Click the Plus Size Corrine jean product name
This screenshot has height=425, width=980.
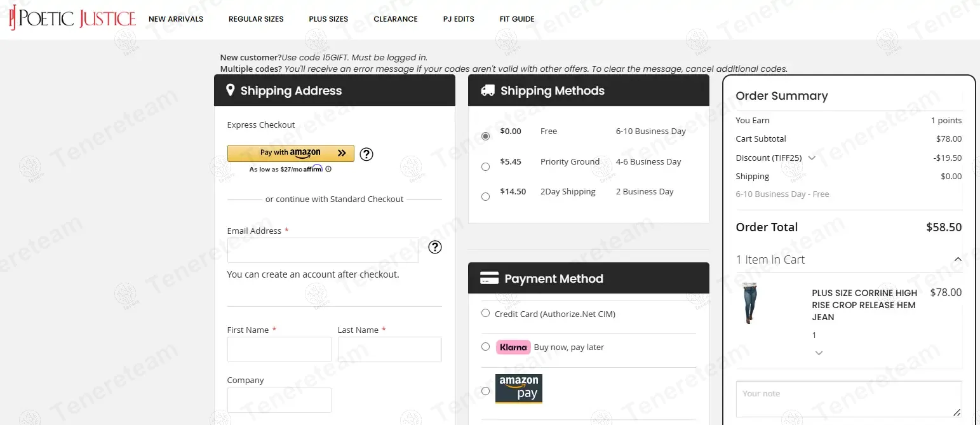click(864, 305)
